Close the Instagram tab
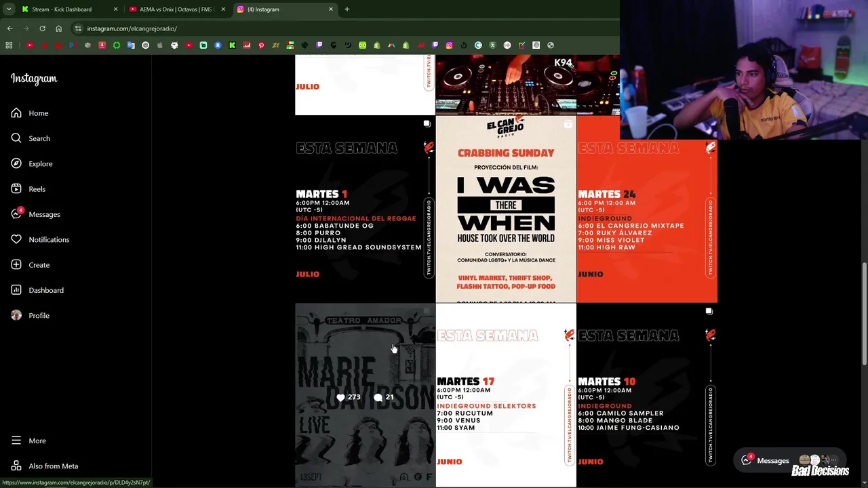 pyautogui.click(x=331, y=9)
